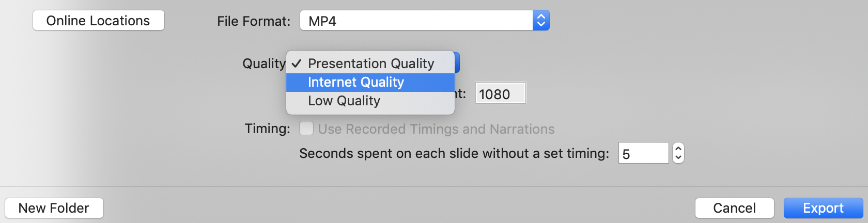Click the Online Locations button
This screenshot has height=223, width=868.
98,21
